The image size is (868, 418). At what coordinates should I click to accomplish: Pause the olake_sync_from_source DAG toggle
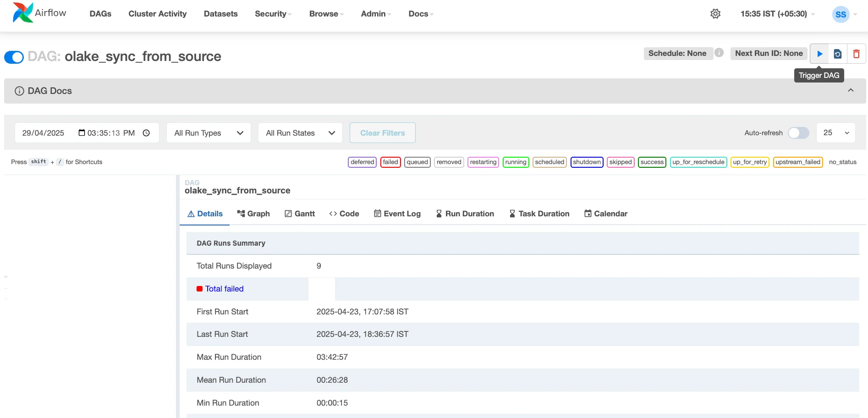[14, 57]
